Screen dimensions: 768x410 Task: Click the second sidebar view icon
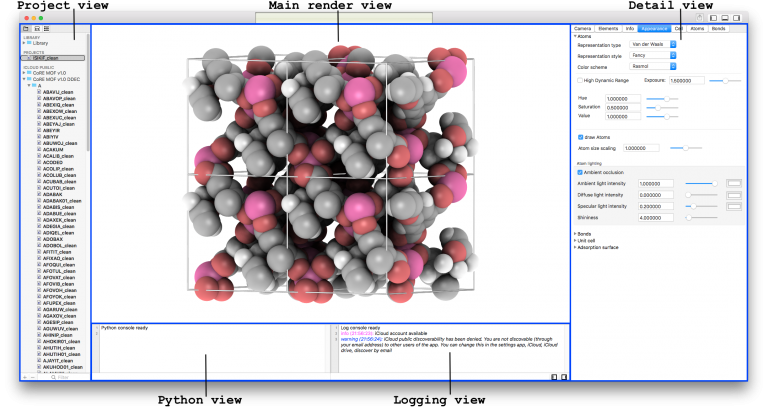click(x=35, y=29)
